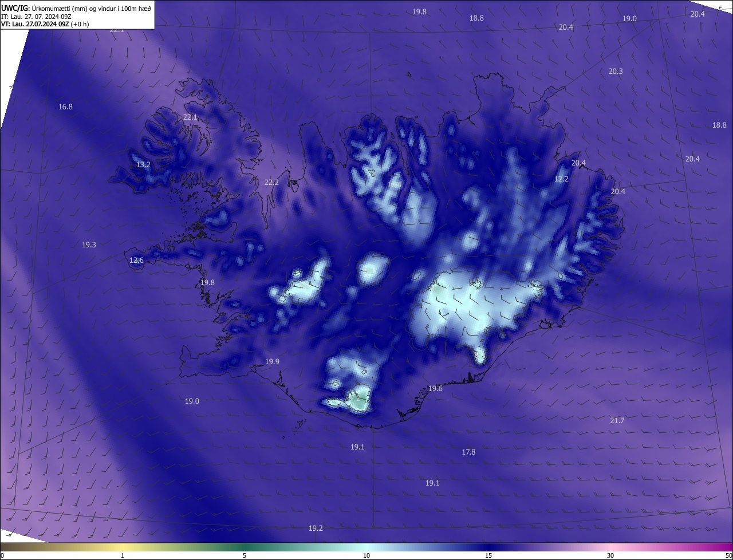Click the 0 tick label on the color scale
The height and width of the screenshot is (560, 733).
coord(2,555)
